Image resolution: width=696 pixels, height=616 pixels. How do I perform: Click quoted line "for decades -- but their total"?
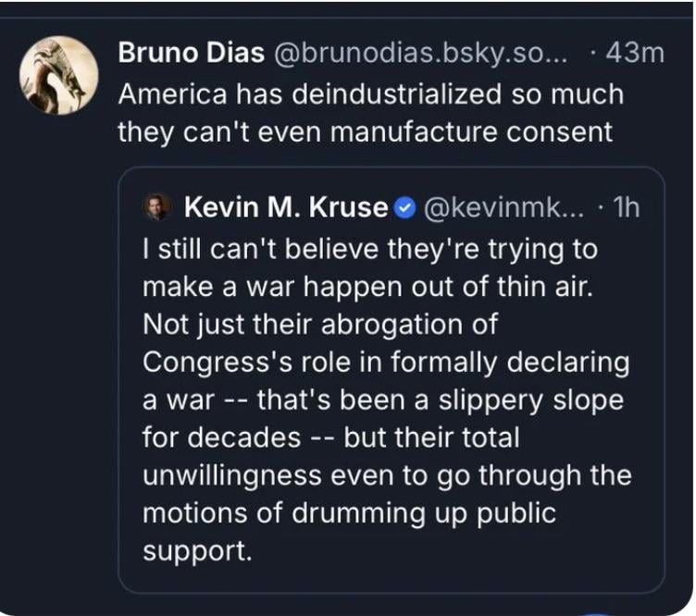tap(333, 437)
